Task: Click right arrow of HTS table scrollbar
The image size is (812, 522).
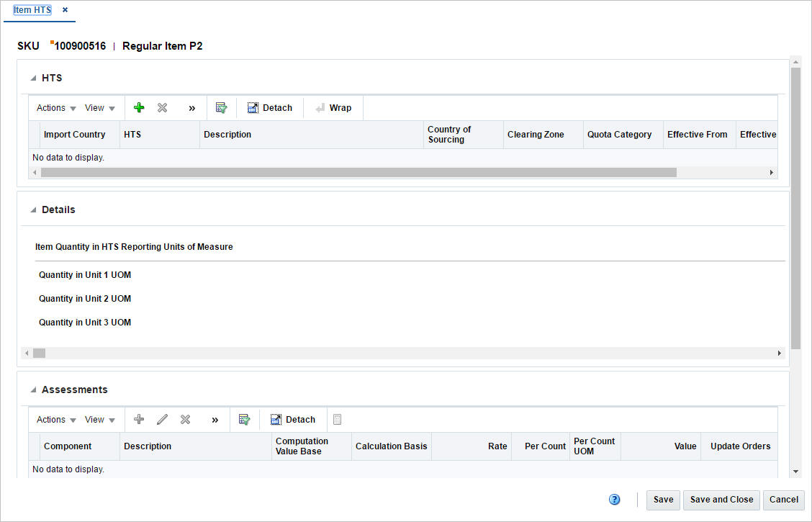Action: pyautogui.click(x=771, y=173)
